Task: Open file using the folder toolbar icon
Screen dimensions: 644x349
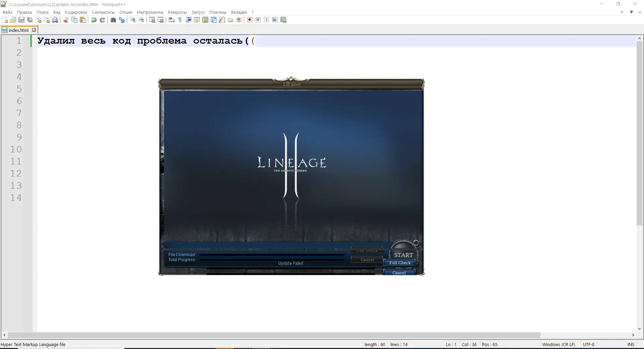Action: pos(13,20)
